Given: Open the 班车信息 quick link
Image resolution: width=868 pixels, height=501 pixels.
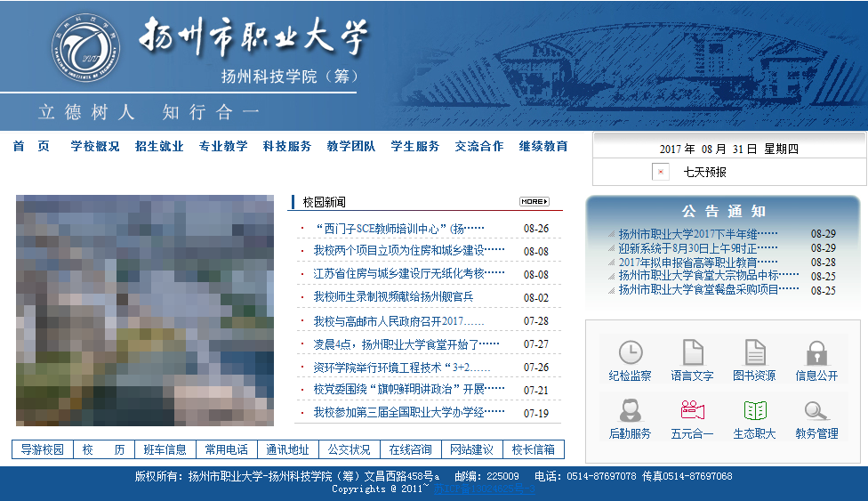Looking at the screenshot, I should (x=165, y=449).
